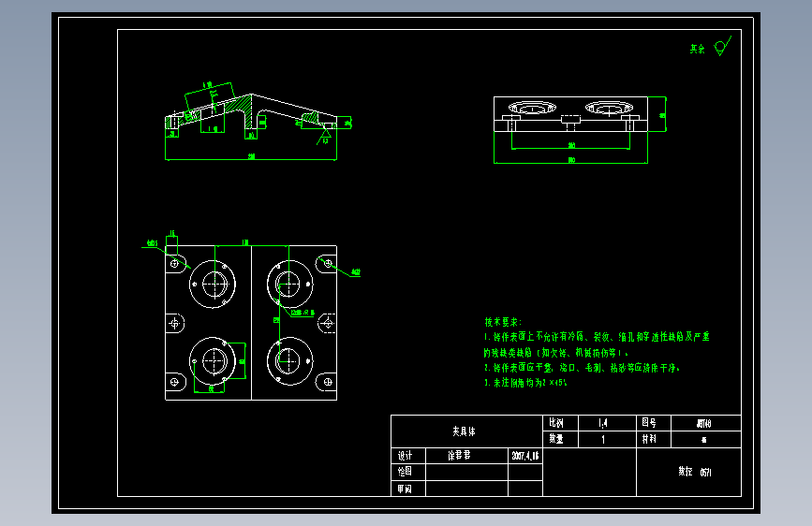This screenshot has height=526, width=812.
Task: Select the quantity value 1 cell
Action: (607, 439)
